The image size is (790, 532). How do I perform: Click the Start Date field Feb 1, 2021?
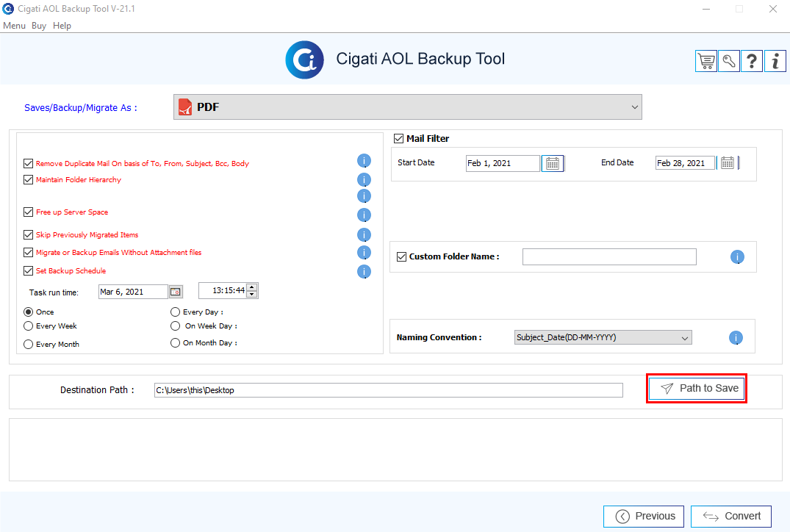[503, 163]
